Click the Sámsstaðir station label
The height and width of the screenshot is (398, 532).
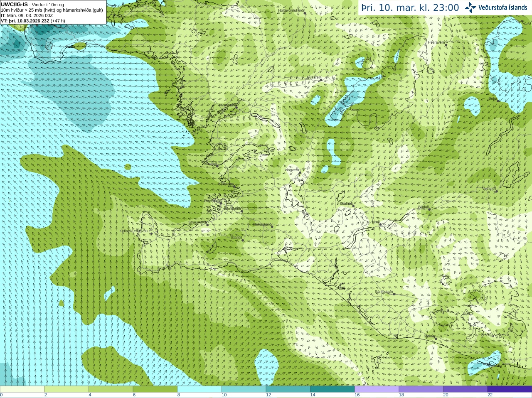(384, 292)
